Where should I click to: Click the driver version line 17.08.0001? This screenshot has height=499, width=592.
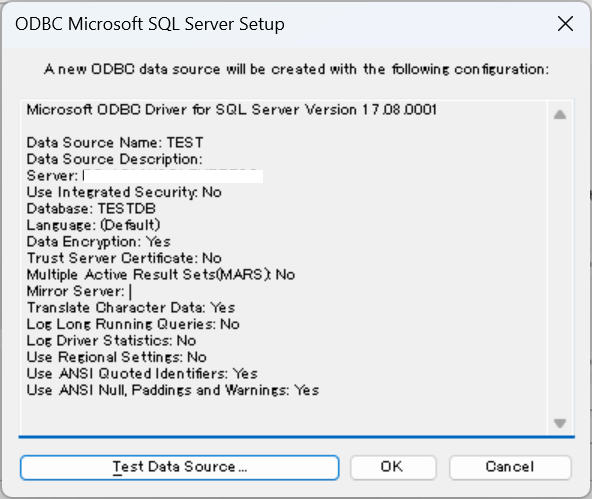pos(232,110)
